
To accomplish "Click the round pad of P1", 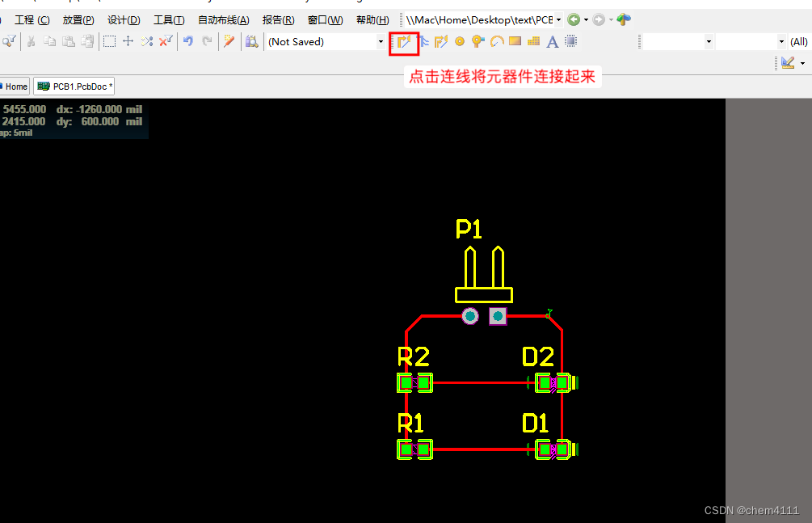I will 469,316.
